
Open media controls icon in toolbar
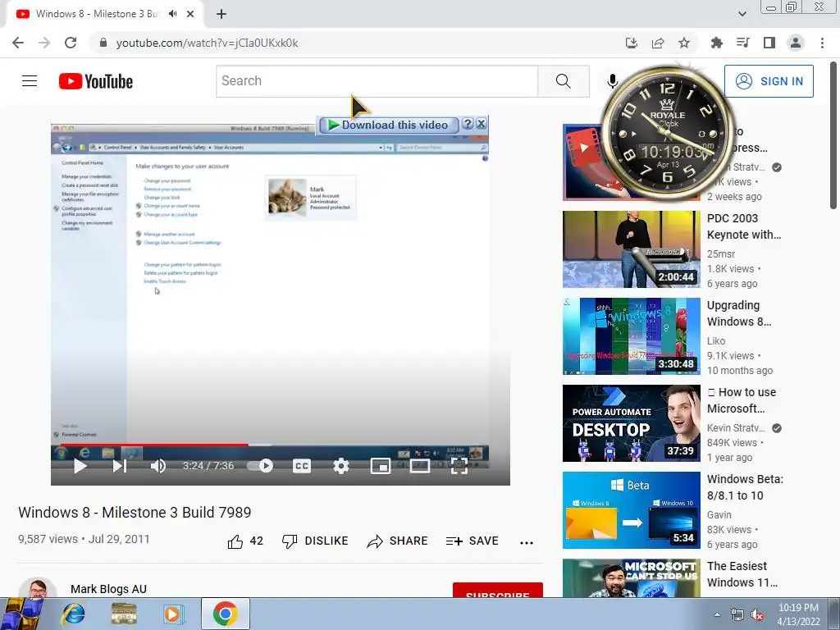[x=742, y=43]
